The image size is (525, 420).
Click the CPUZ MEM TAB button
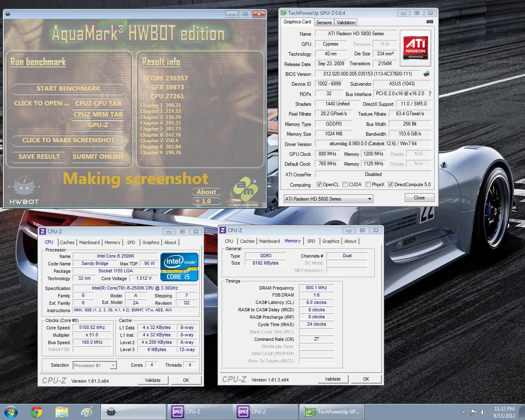[x=98, y=114]
